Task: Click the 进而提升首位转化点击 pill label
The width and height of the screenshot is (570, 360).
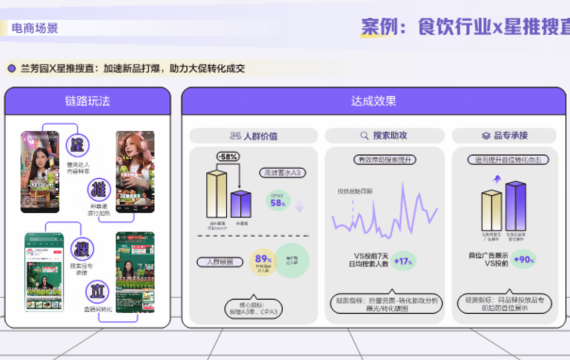Action: (508, 160)
